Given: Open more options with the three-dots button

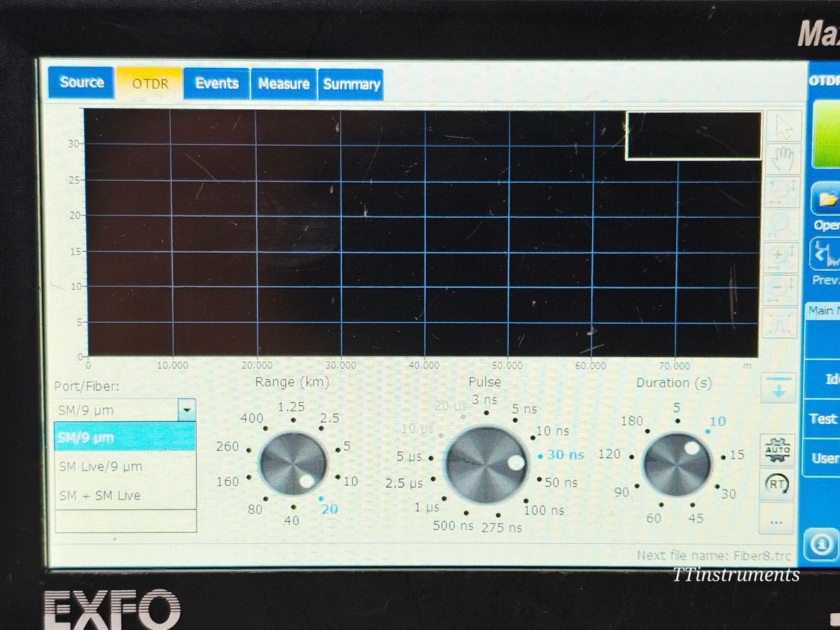Looking at the screenshot, I should tap(777, 519).
